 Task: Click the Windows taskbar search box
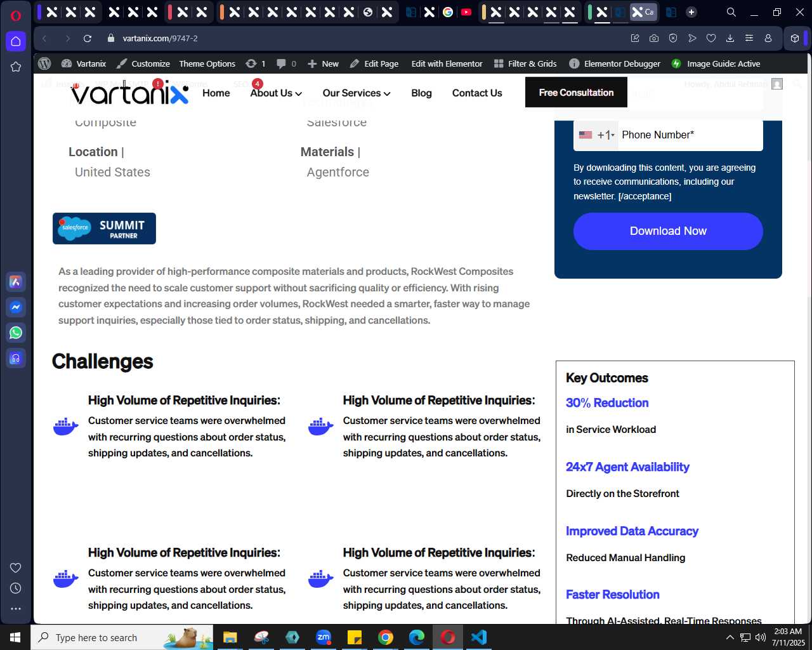122,637
